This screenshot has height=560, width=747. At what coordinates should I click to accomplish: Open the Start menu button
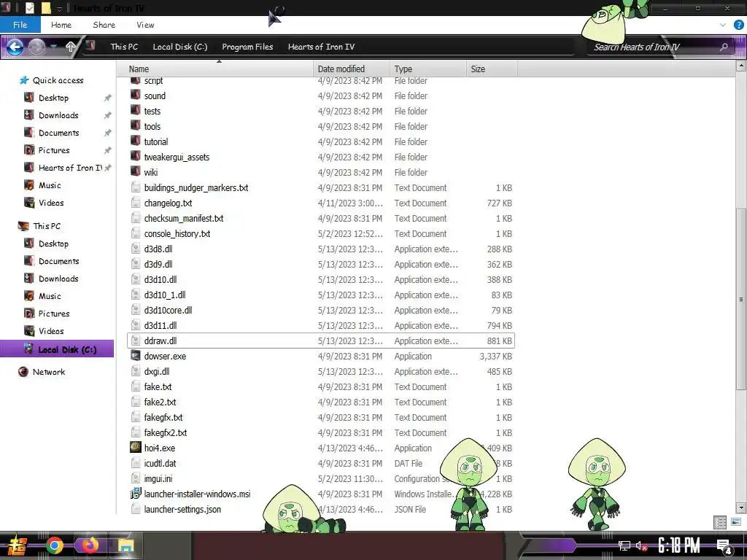16,545
